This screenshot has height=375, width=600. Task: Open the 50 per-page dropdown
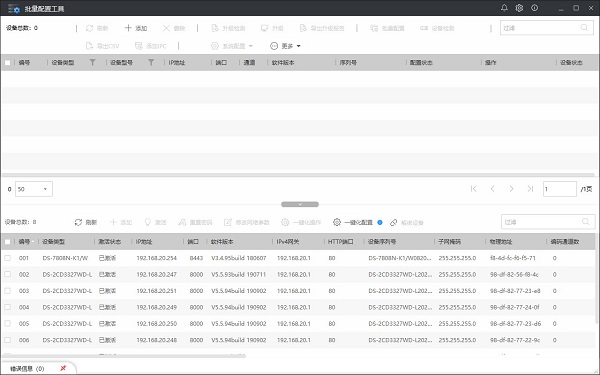pyautogui.click(x=34, y=189)
